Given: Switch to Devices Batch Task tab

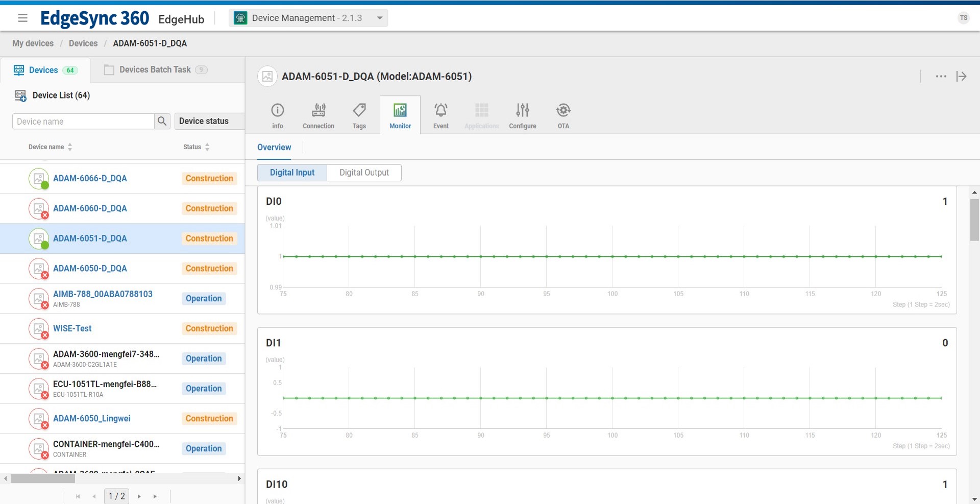Looking at the screenshot, I should tap(155, 70).
